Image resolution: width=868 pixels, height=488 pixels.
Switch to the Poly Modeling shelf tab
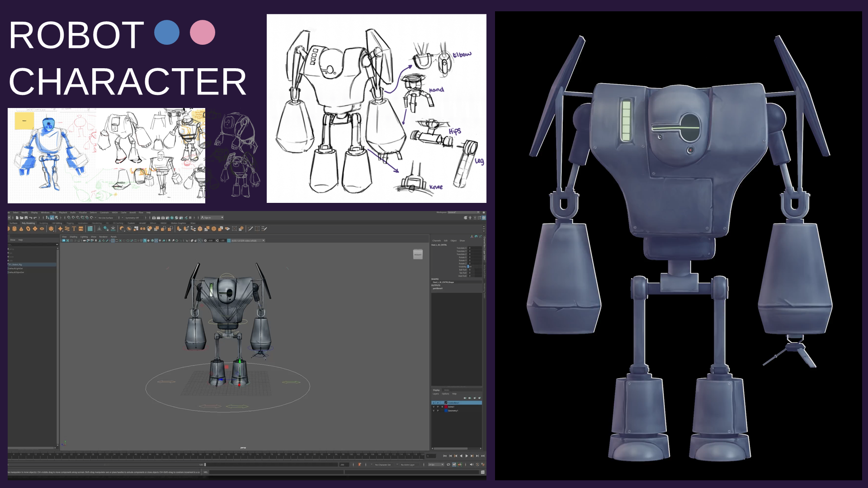[x=28, y=223]
